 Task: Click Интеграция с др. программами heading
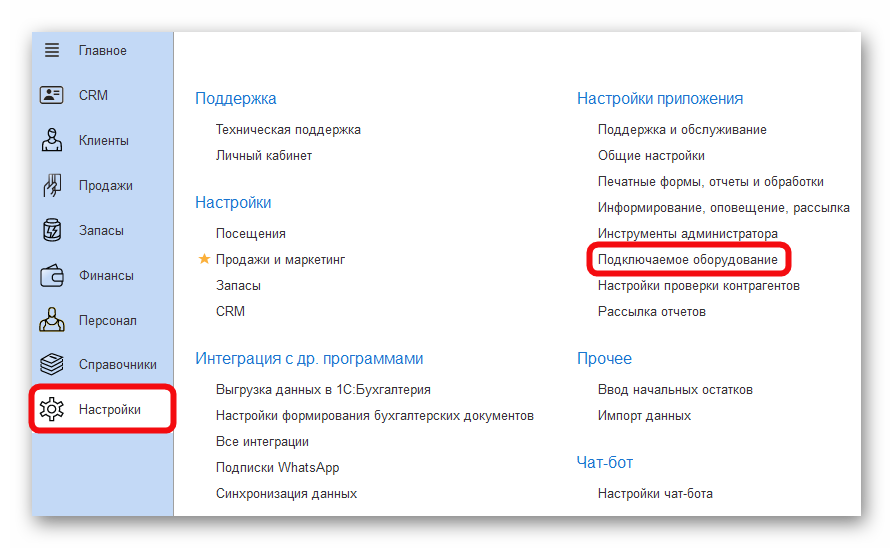(x=309, y=358)
